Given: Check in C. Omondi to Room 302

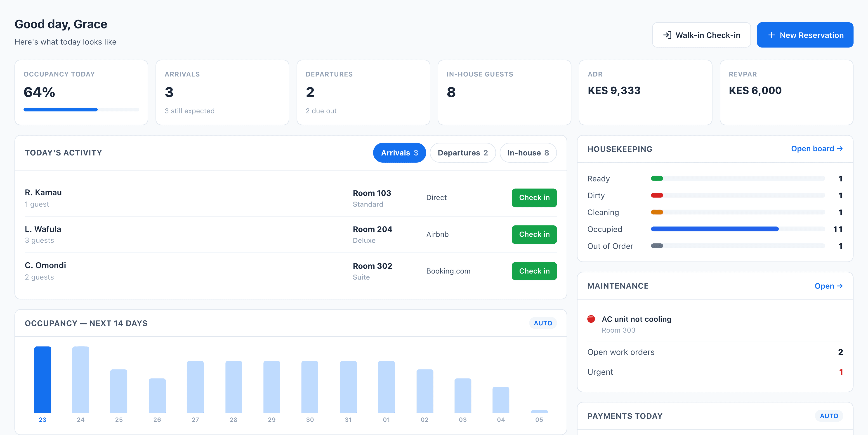Looking at the screenshot, I should coord(534,271).
